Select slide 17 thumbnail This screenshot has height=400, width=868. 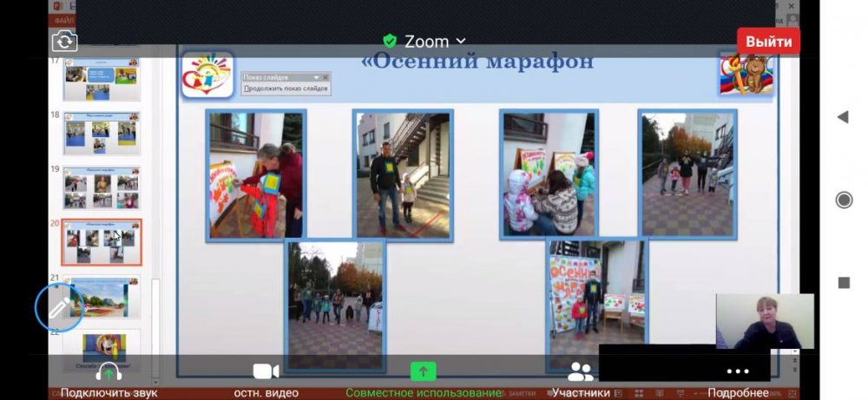[102, 79]
